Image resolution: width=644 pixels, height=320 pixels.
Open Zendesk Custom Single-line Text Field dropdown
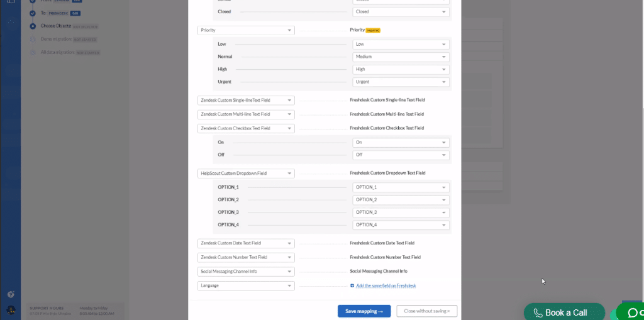pos(246,100)
